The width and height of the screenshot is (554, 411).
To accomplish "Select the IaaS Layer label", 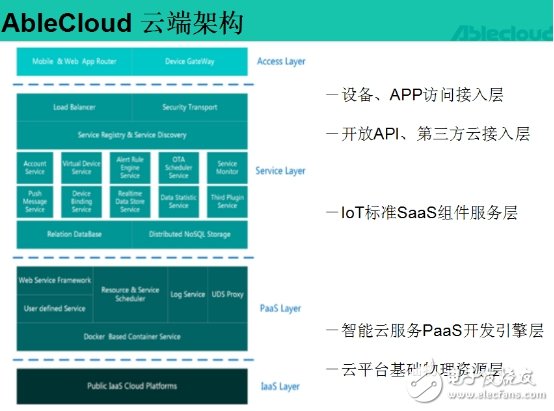I will [280, 387].
